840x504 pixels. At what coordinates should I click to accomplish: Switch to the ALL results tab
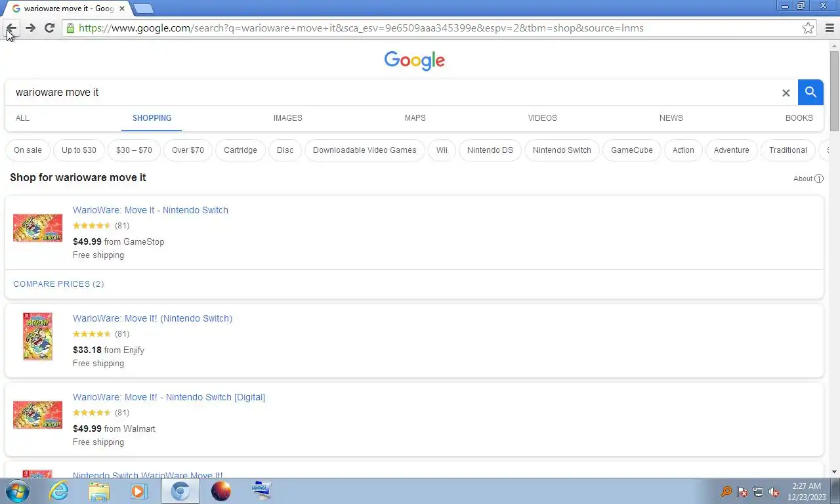[22, 118]
